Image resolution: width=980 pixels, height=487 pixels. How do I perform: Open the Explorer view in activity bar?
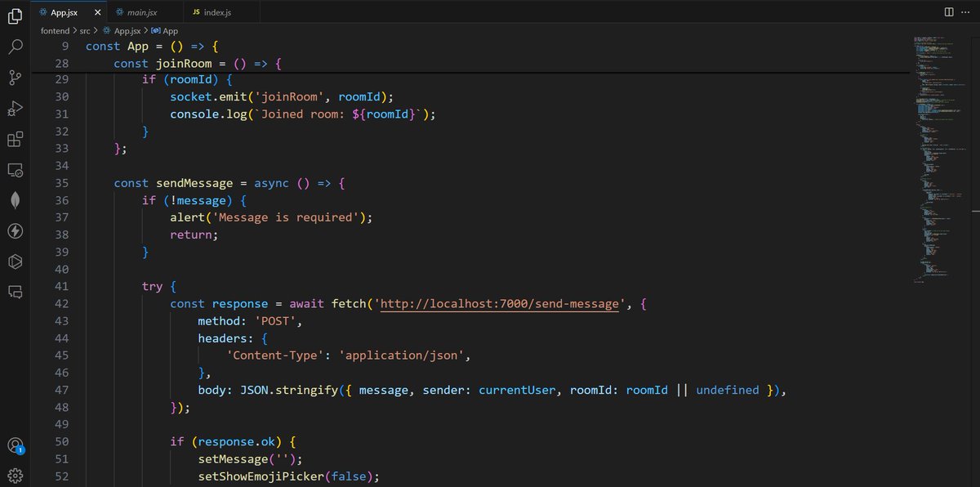[x=15, y=16]
